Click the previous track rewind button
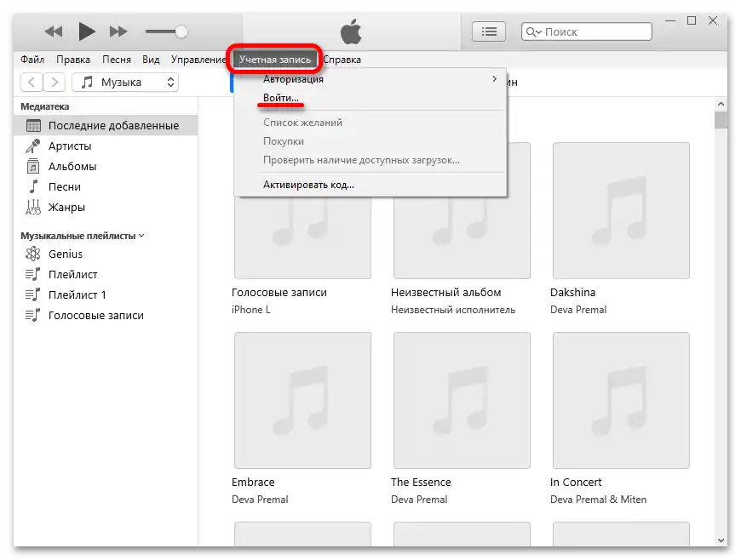This screenshot has height=560, width=741. (54, 31)
